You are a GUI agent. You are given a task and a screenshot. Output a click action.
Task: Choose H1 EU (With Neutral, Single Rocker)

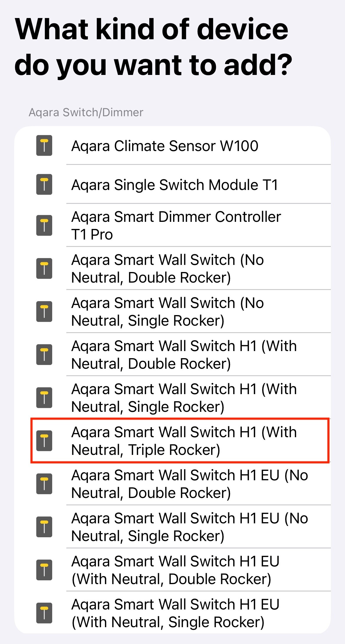[x=172, y=613]
